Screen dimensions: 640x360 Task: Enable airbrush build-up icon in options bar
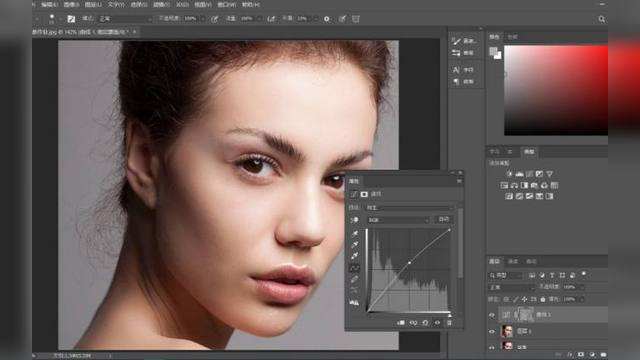(271, 19)
